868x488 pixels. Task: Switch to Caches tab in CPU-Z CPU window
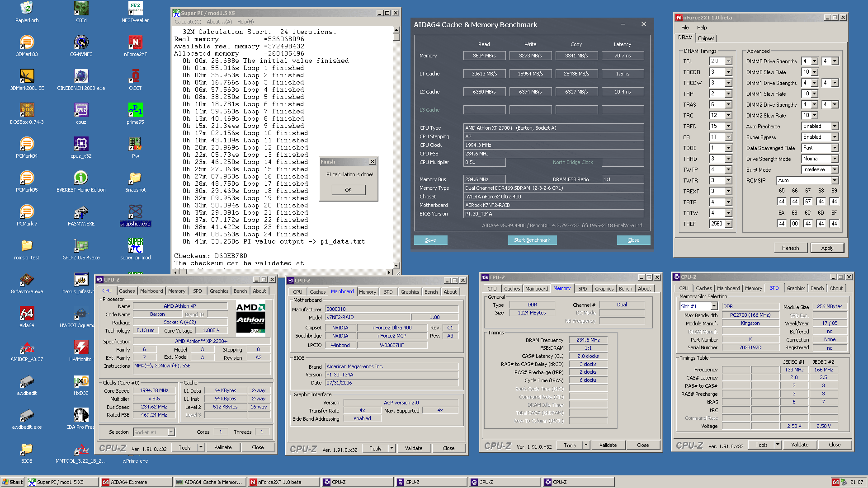pos(127,291)
